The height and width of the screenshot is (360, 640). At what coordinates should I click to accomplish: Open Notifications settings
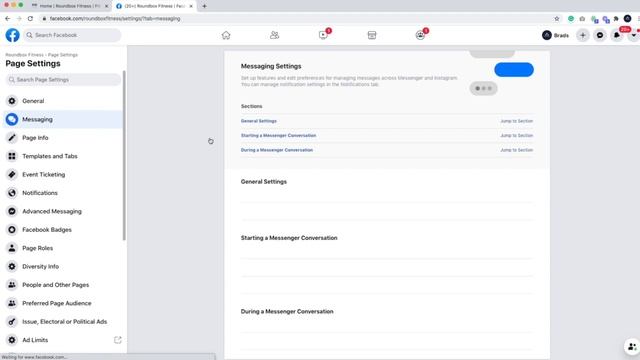coord(63,193)
